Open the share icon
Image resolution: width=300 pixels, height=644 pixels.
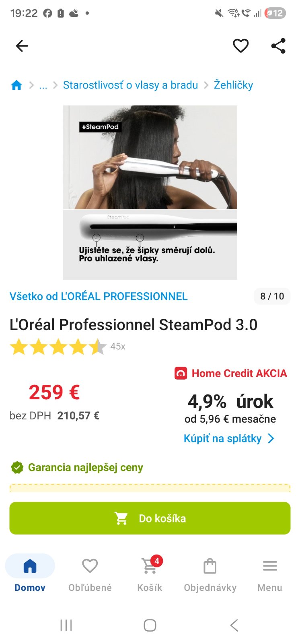(278, 46)
